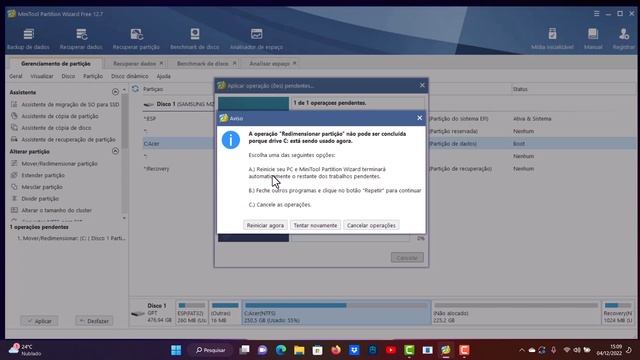The image size is (640, 360).
Task: Click Cancelar operações button
Action: pyautogui.click(x=371, y=225)
